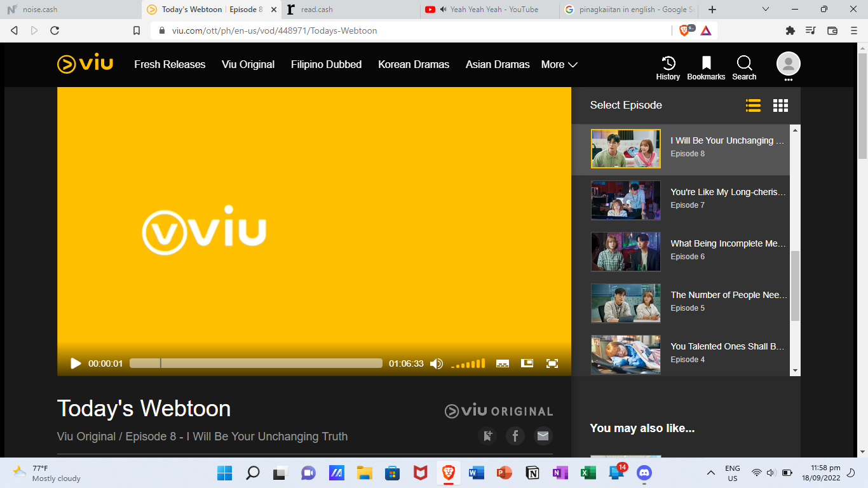Screen dimensions: 868x488
Task: Go back in browser history
Action: [15, 30]
